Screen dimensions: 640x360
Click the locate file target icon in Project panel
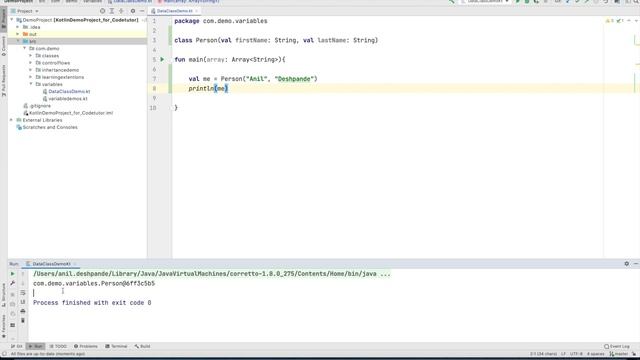(102, 11)
